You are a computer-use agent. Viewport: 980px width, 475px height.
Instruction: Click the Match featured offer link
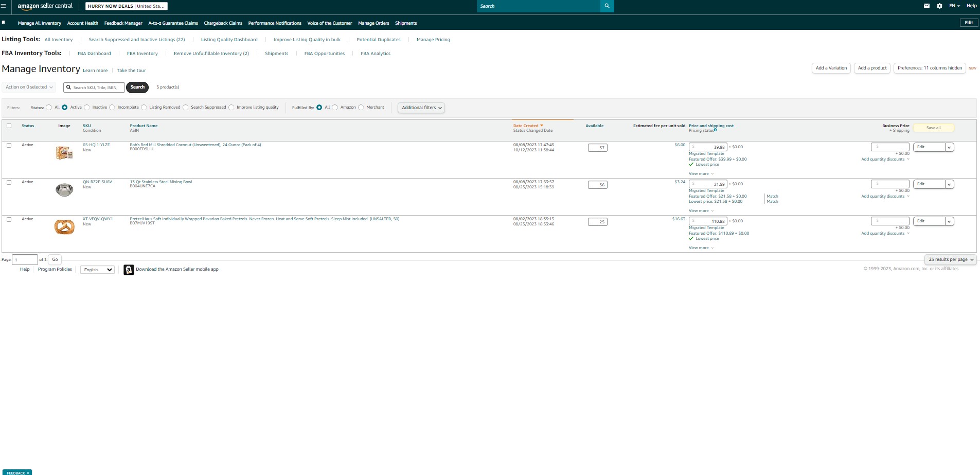772,197
